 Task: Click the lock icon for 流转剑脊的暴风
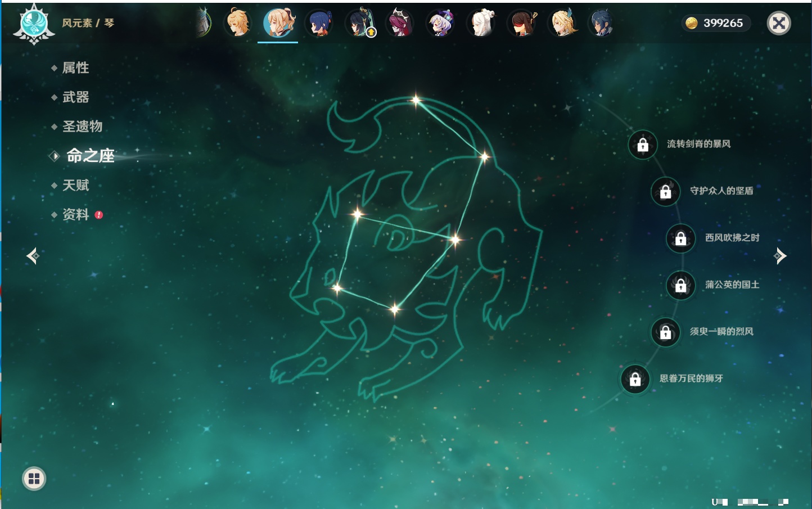click(x=643, y=145)
